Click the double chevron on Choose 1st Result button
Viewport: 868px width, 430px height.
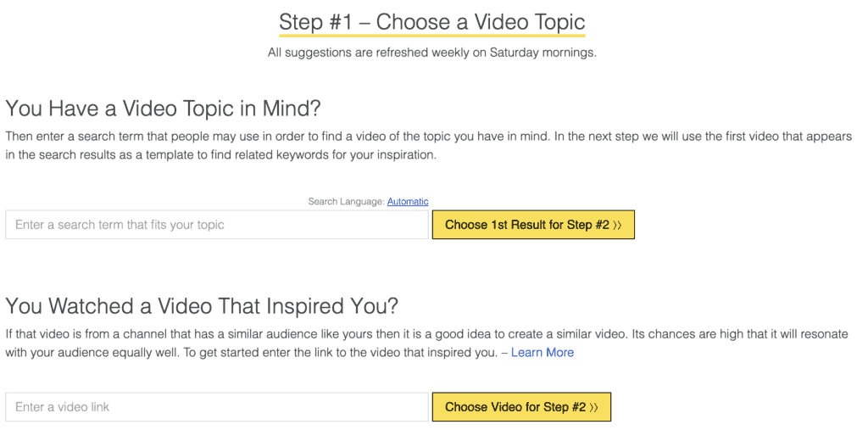click(617, 226)
